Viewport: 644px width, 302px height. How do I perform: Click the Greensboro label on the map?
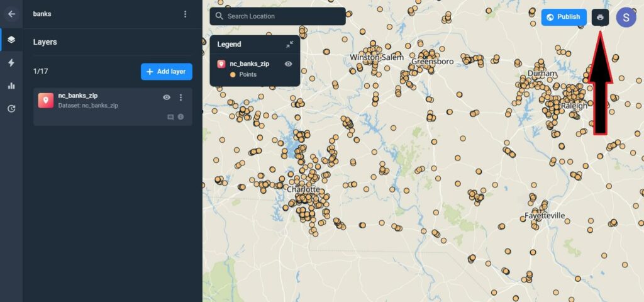pos(433,62)
